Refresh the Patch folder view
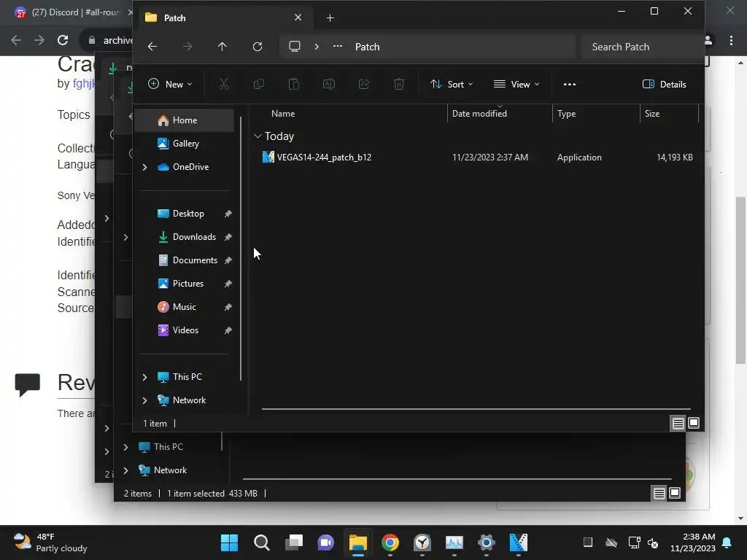747x560 pixels. 258,47
